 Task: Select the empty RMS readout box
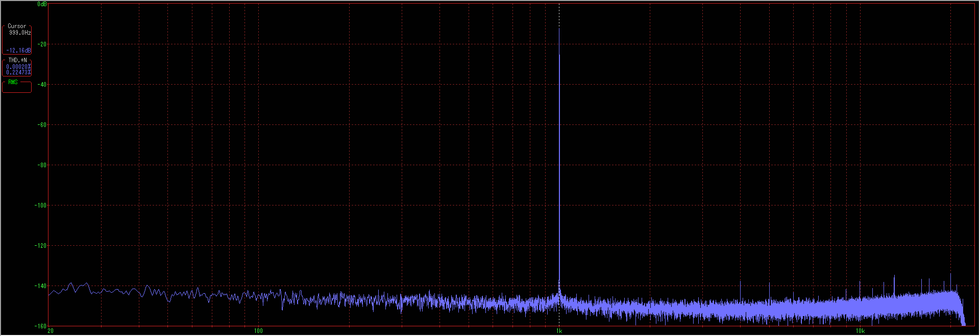[x=17, y=86]
